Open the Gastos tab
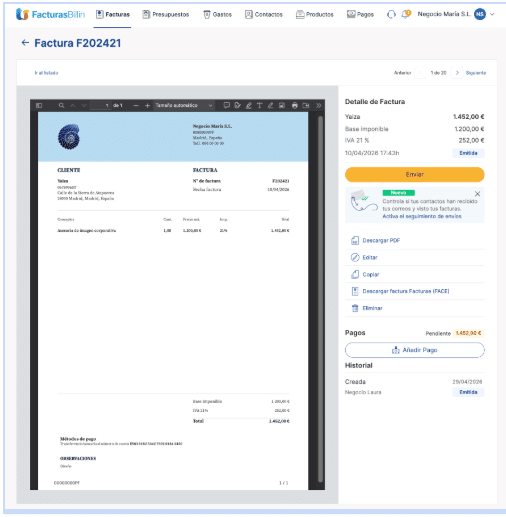This screenshot has width=506, height=517. point(217,14)
